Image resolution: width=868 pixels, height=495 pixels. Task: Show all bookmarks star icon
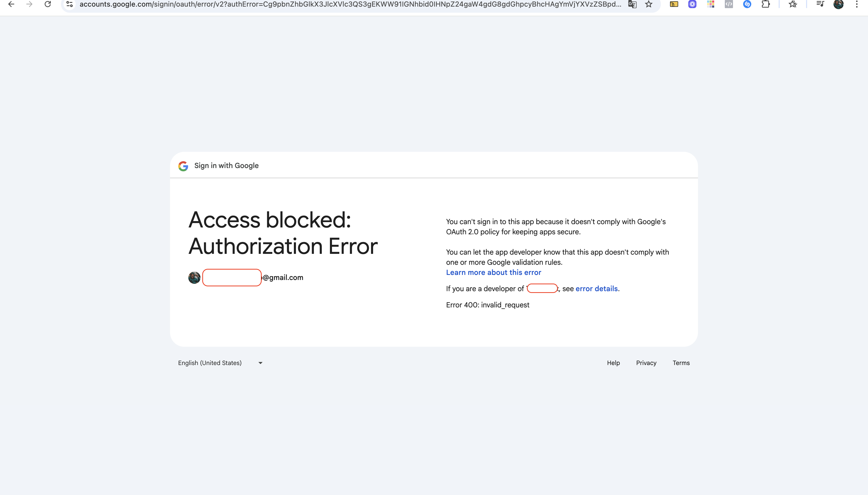coord(793,4)
